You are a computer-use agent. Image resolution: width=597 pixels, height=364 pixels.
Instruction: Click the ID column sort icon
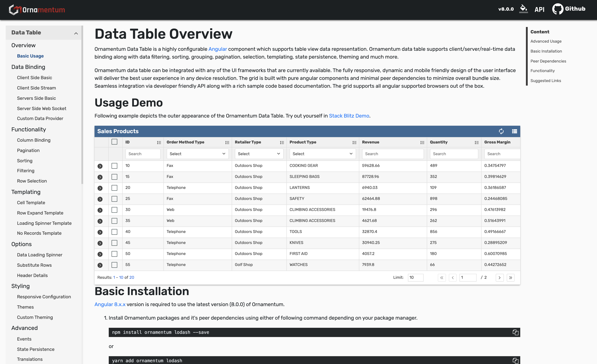(x=159, y=142)
